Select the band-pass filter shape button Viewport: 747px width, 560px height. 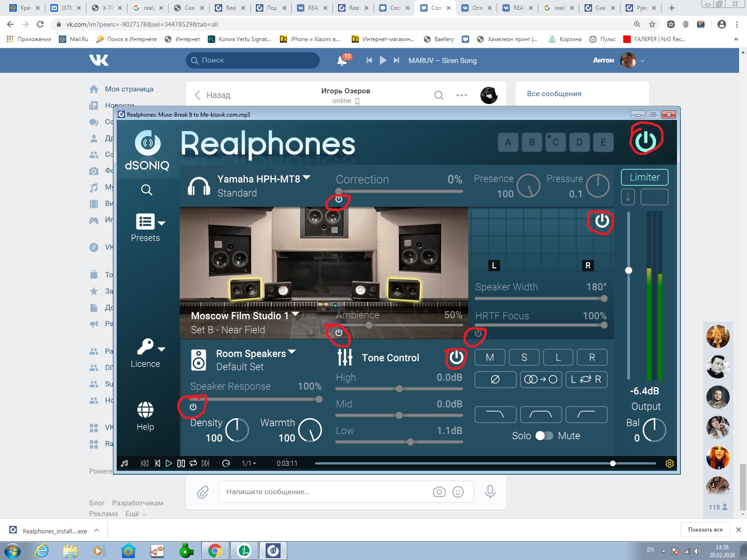tap(541, 414)
